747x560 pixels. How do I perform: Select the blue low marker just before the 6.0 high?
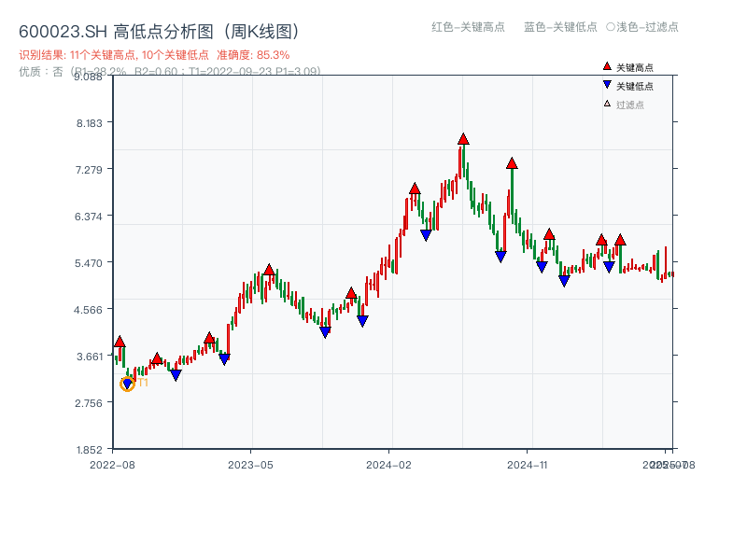click(x=542, y=267)
